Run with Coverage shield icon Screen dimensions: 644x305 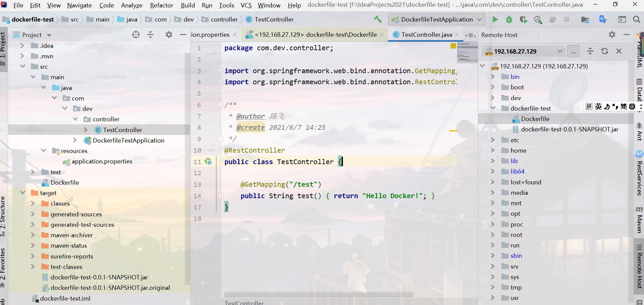(524, 20)
